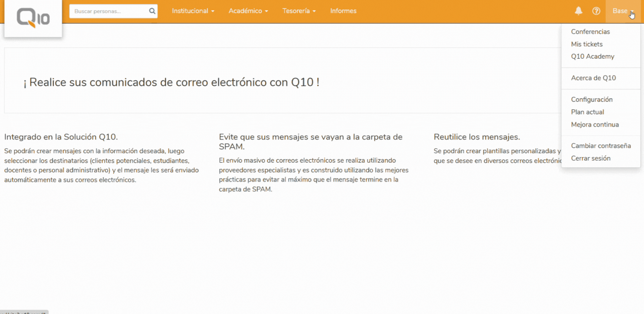
Task: Go to Q10 Academy
Action: [x=593, y=57]
